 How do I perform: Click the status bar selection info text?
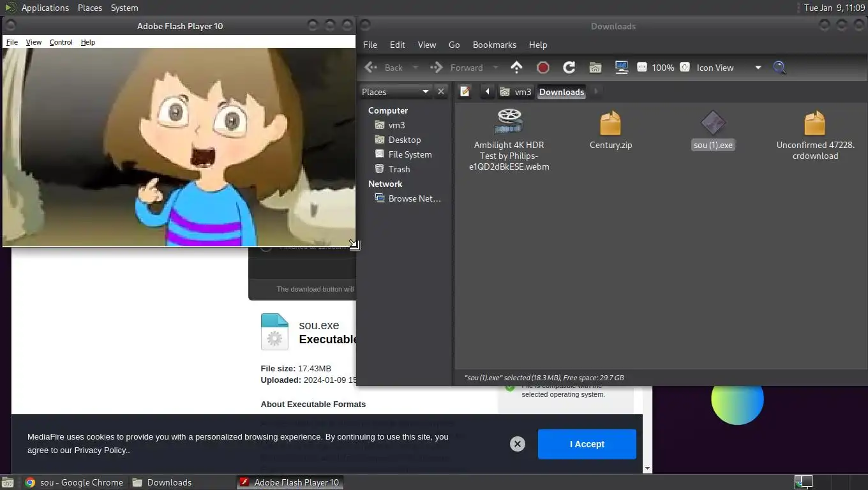[544, 378]
